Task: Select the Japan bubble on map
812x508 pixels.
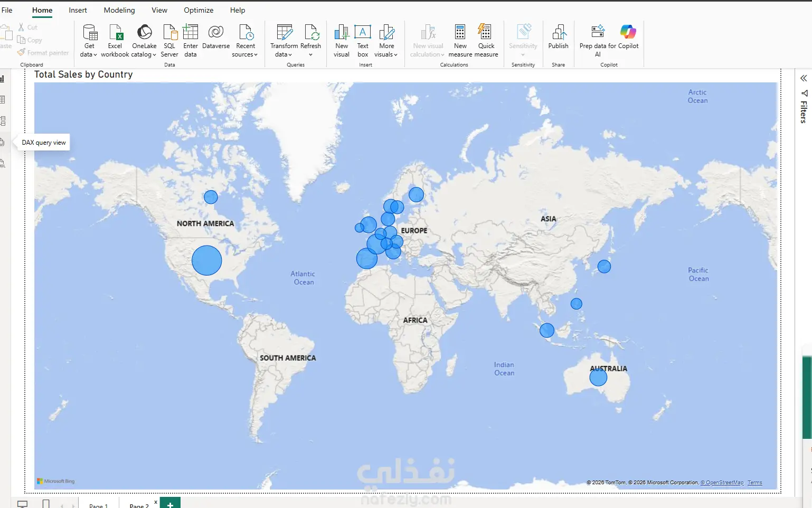Action: [x=605, y=267]
